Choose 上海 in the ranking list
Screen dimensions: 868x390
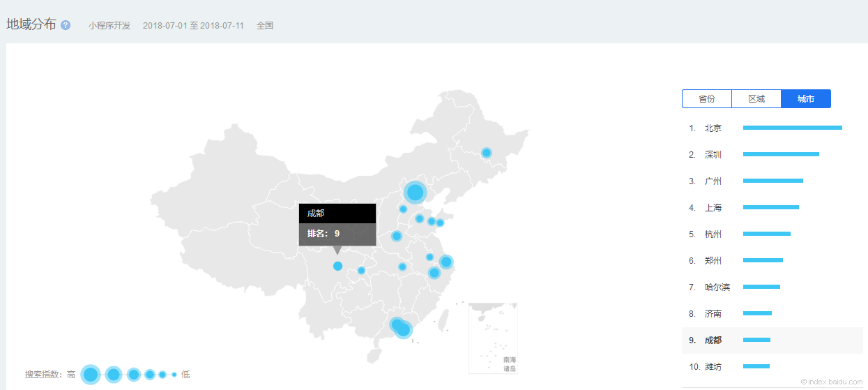coord(713,208)
